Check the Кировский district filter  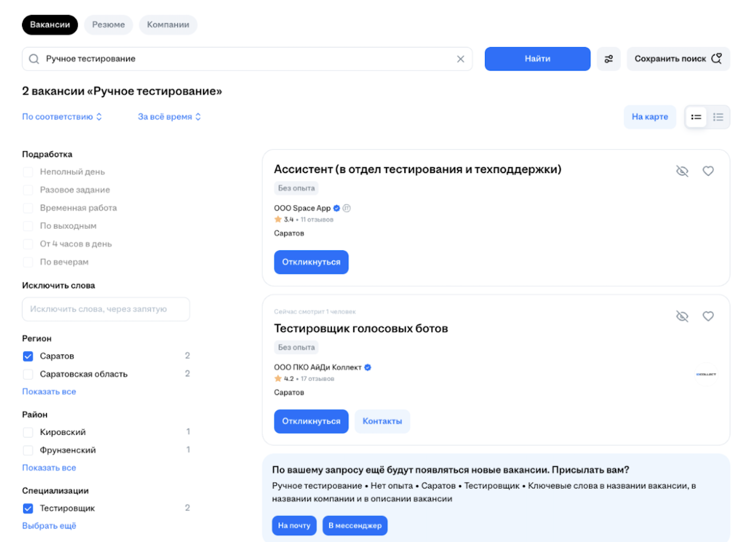click(28, 432)
